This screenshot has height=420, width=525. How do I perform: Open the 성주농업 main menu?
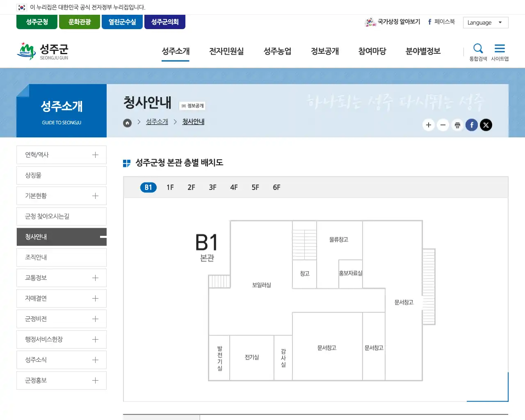(277, 51)
